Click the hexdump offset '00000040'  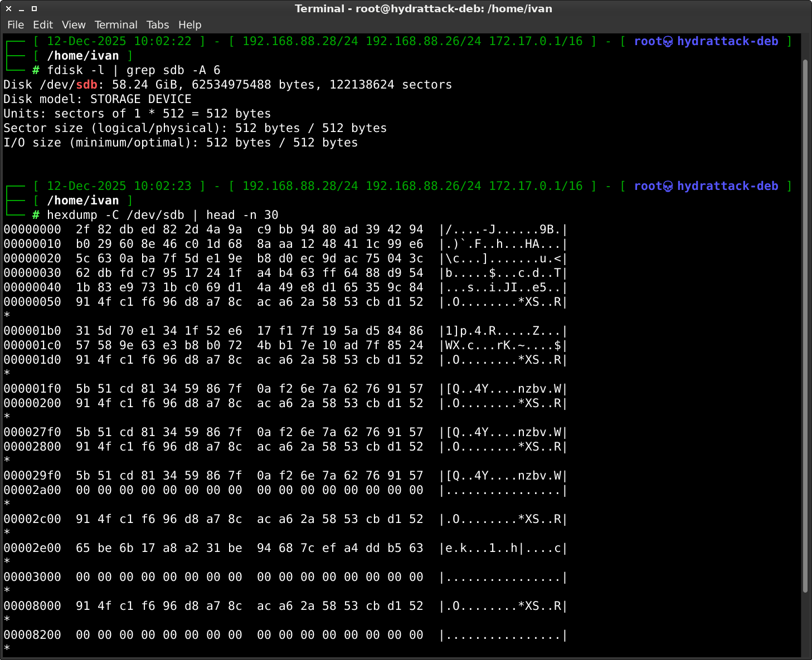tap(32, 287)
